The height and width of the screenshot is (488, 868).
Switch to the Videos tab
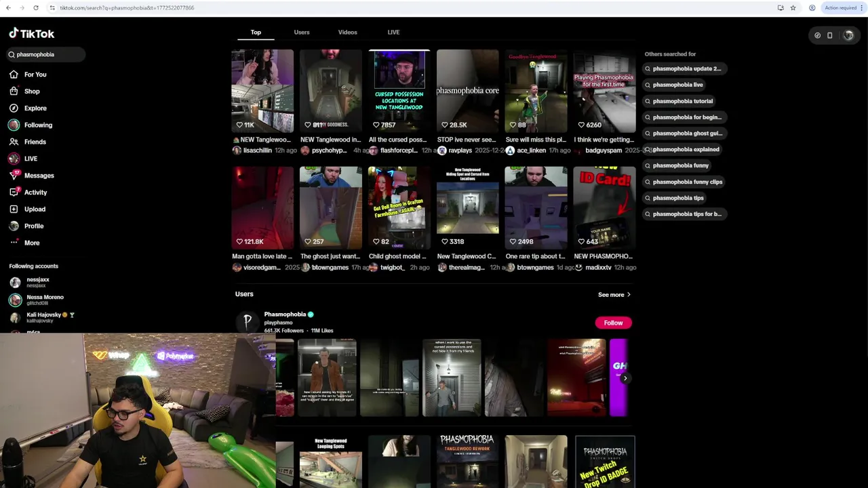point(347,32)
